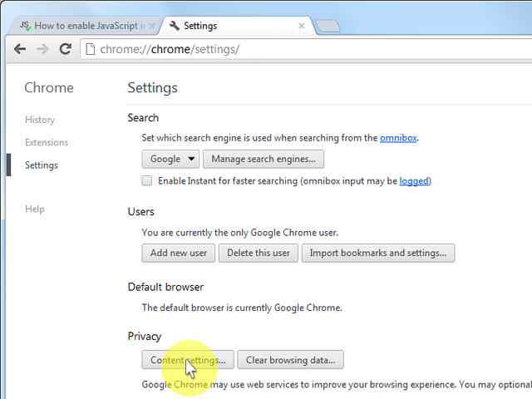Select the Settings browser tab
Image resolution: width=532 pixels, height=399 pixels.
point(238,26)
